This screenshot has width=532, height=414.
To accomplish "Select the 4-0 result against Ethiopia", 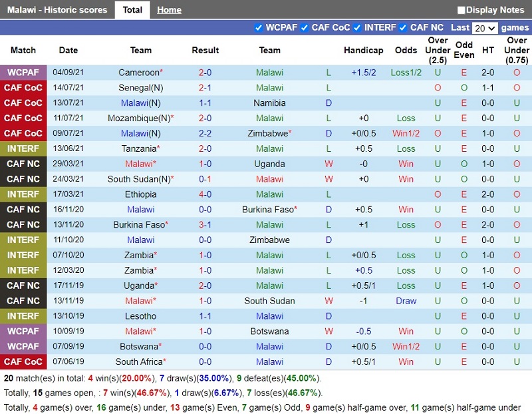I will point(205,194).
